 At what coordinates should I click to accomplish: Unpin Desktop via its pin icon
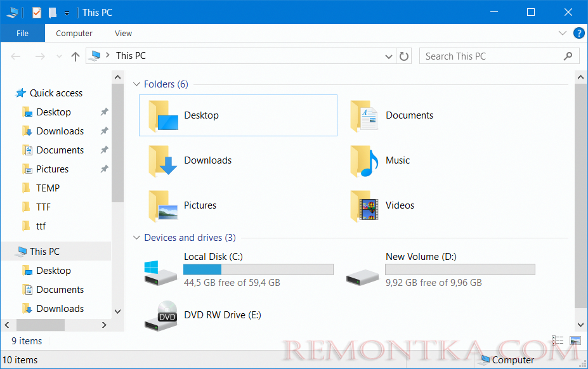pos(104,112)
